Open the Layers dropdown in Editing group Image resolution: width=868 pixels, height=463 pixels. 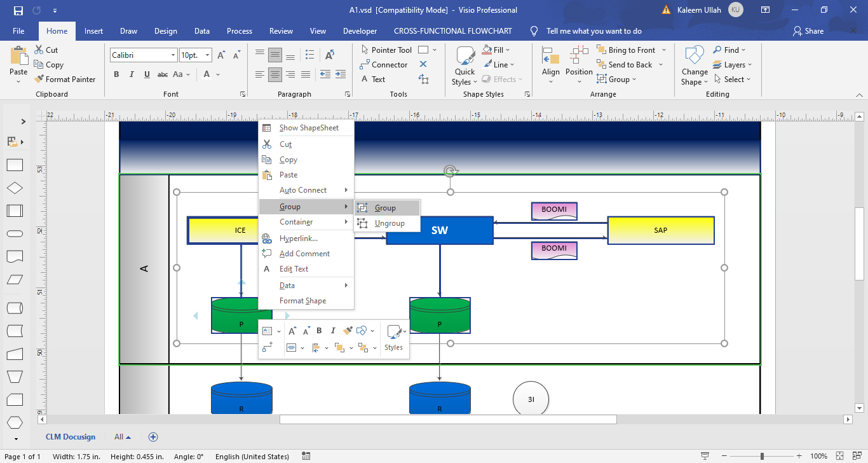[x=733, y=64]
